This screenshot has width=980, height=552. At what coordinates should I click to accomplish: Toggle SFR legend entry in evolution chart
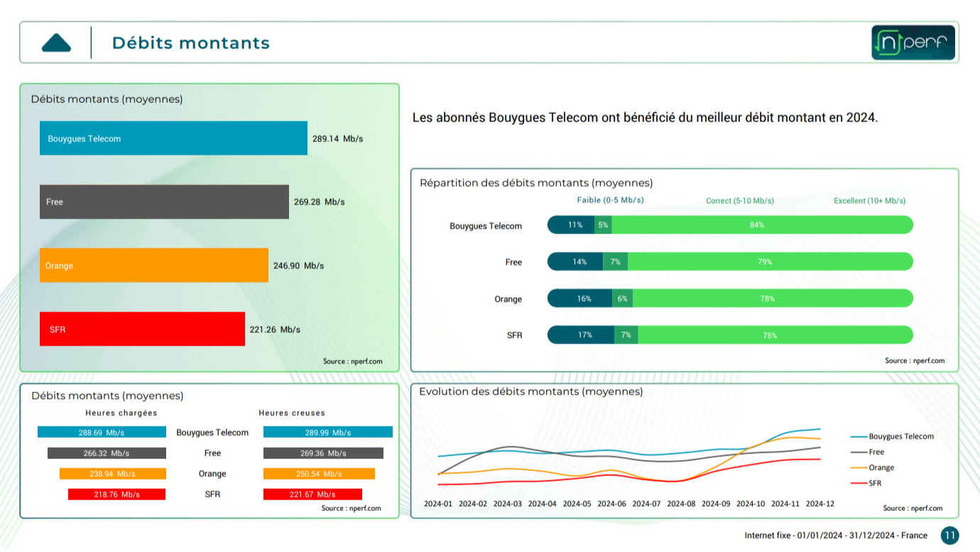874,483
